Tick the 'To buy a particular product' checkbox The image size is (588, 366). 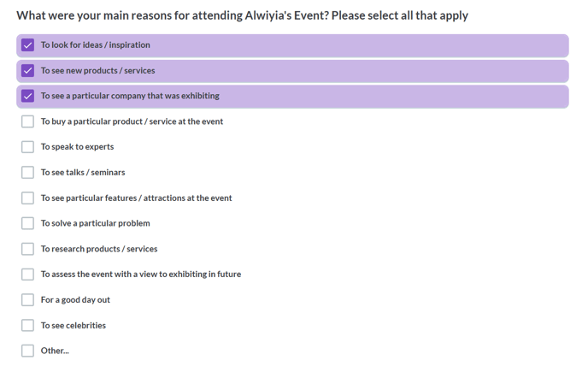28,121
